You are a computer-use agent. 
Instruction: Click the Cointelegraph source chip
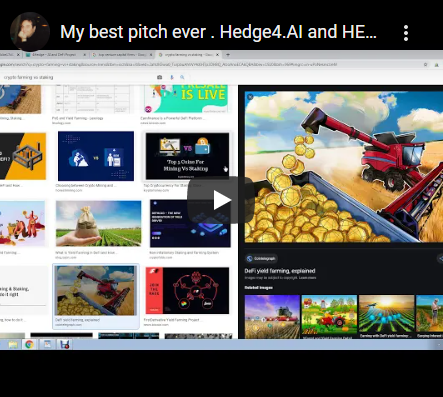(x=262, y=258)
